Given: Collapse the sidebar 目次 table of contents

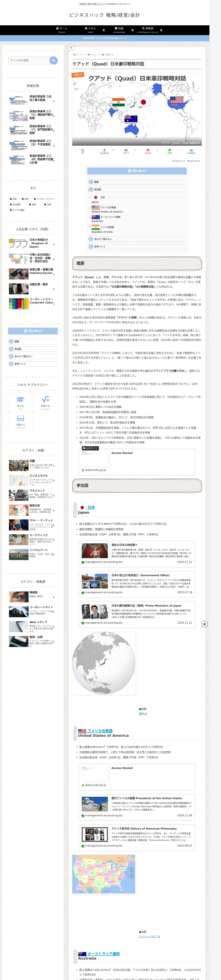Looking at the screenshot, I should pos(33,331).
